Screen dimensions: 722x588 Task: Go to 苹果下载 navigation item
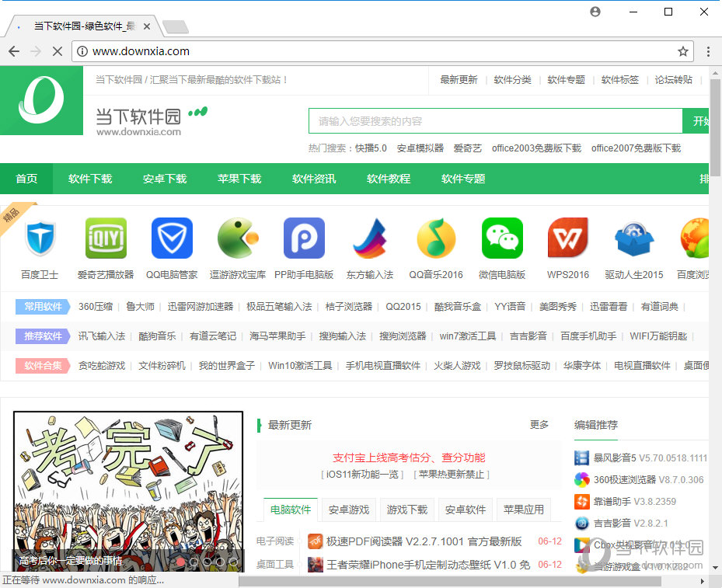239,179
